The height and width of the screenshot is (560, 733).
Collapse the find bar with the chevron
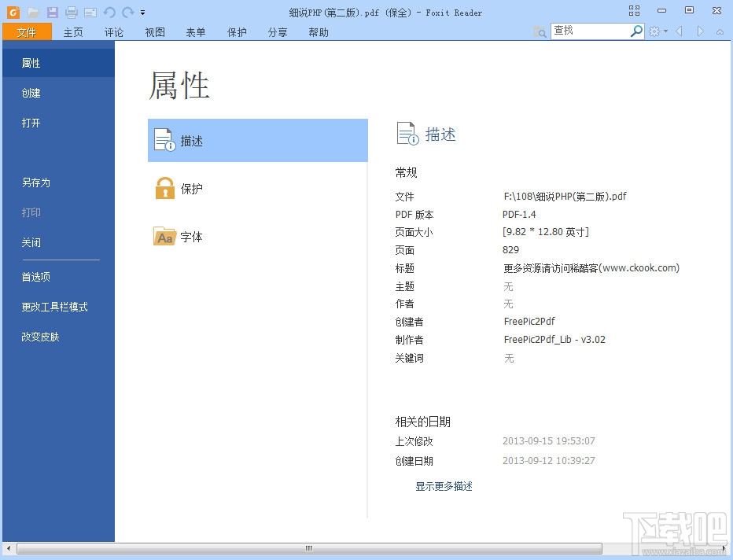[x=720, y=31]
